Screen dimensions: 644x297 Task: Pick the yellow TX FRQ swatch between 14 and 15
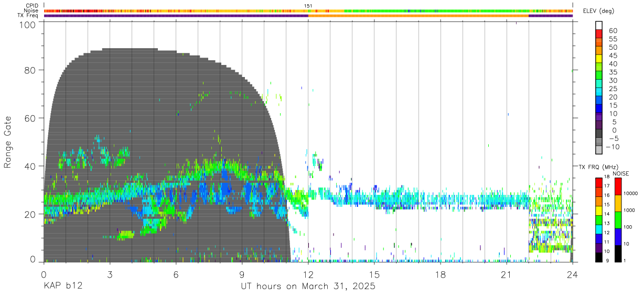[x=598, y=210]
